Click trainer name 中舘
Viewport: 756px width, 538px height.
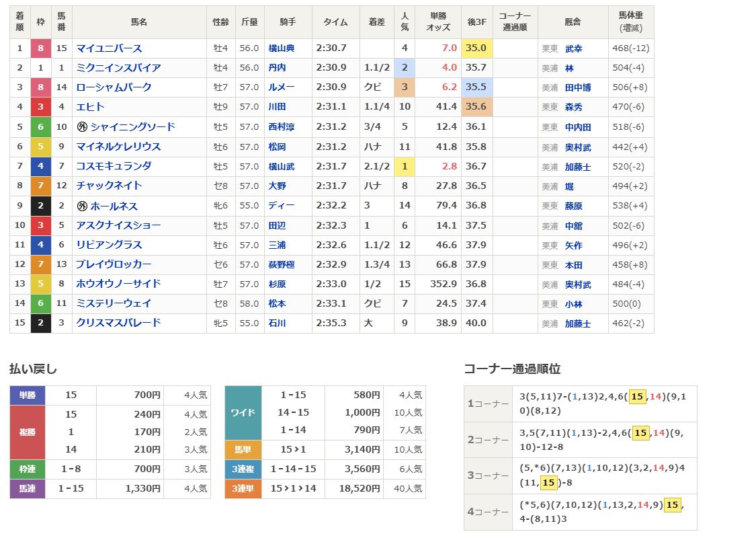click(574, 226)
